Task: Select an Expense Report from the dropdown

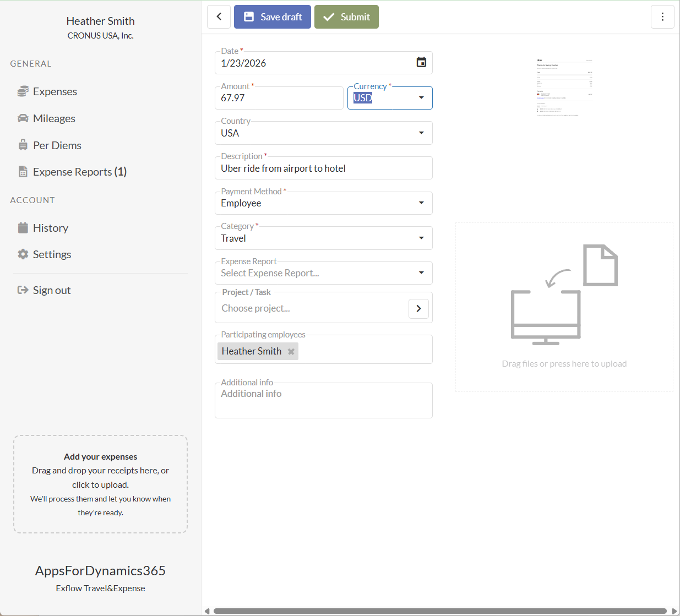Action: [x=323, y=273]
